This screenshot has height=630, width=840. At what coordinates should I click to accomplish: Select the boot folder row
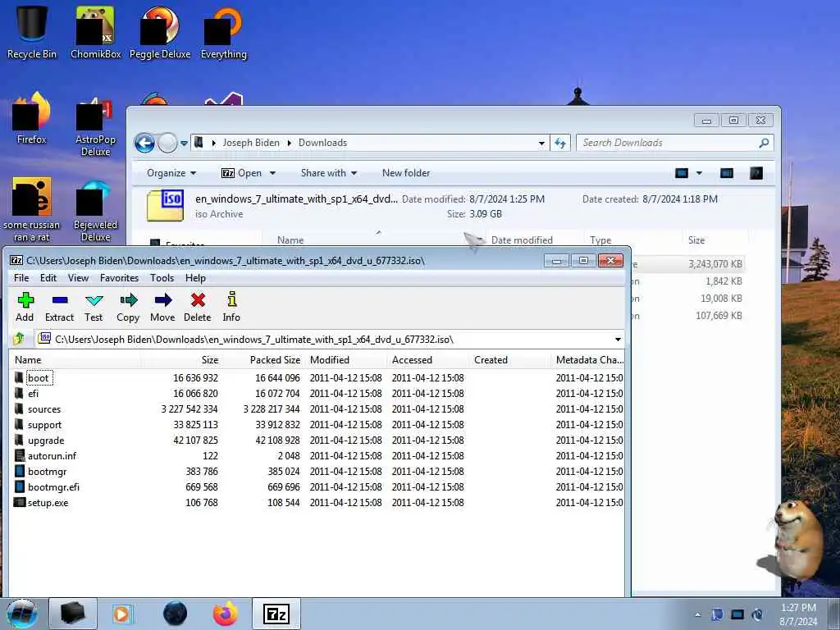pyautogui.click(x=317, y=377)
